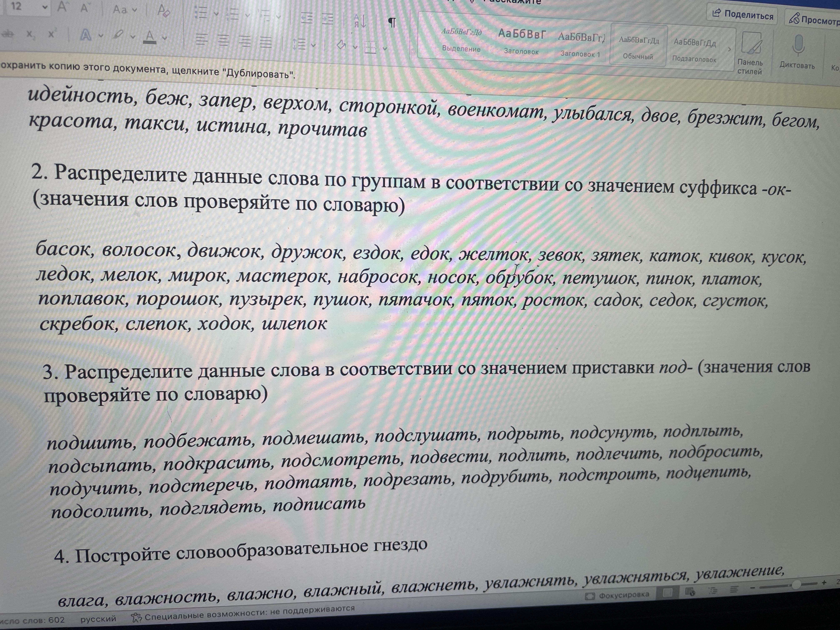The width and height of the screenshot is (840, 630).
Task: Open the Aa change case dropdown
Action: click(x=125, y=10)
